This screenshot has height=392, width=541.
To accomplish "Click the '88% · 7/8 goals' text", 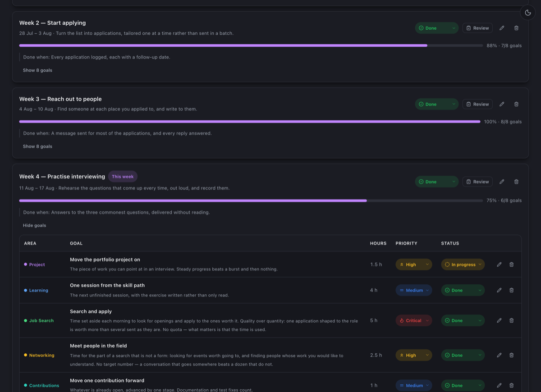I will (504, 46).
